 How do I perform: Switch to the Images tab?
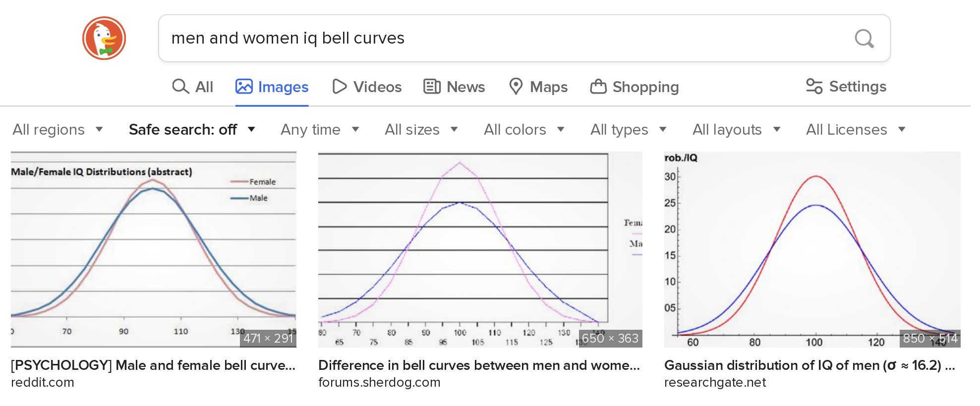272,87
